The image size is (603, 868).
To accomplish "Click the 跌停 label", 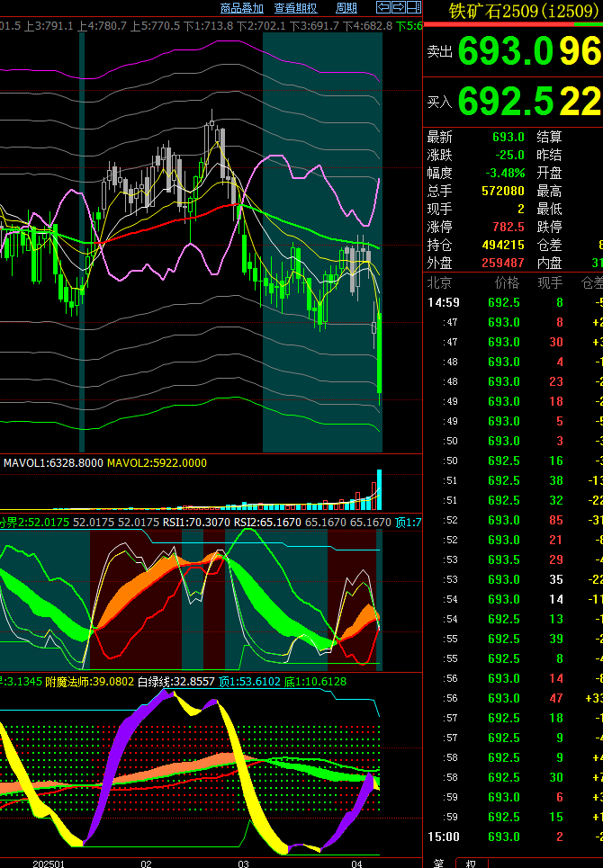I will 549,227.
